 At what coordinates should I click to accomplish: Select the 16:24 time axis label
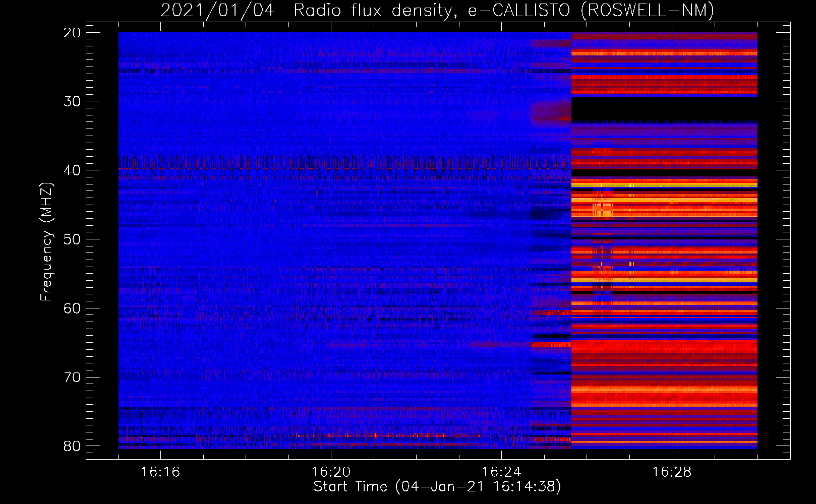click(x=501, y=472)
